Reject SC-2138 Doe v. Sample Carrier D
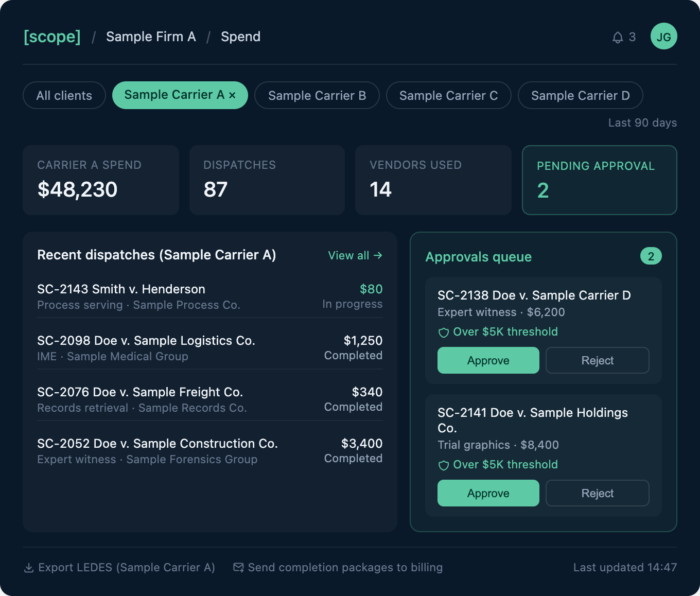The image size is (700, 596). coord(598,360)
